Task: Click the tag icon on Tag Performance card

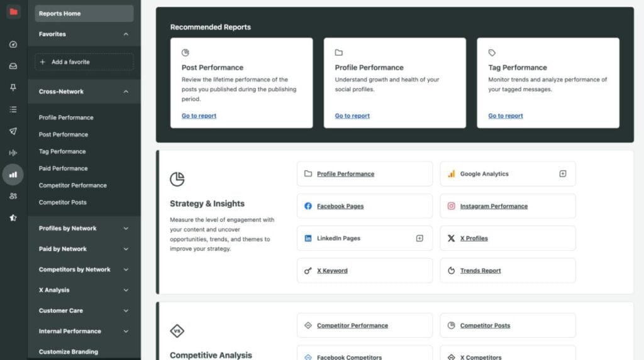Action: click(x=492, y=53)
